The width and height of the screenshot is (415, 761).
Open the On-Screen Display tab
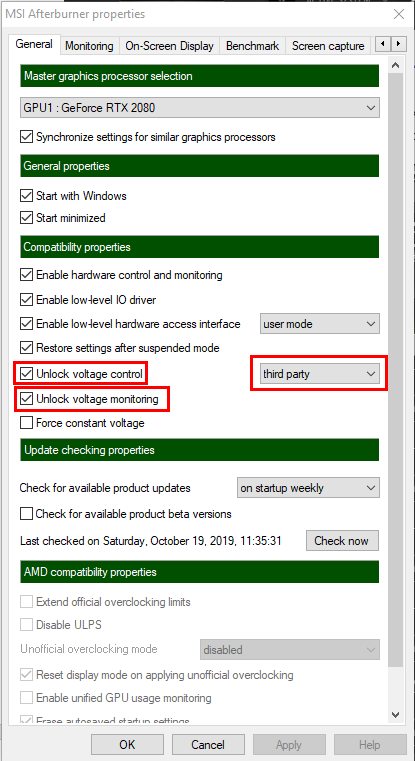pyautogui.click(x=169, y=46)
